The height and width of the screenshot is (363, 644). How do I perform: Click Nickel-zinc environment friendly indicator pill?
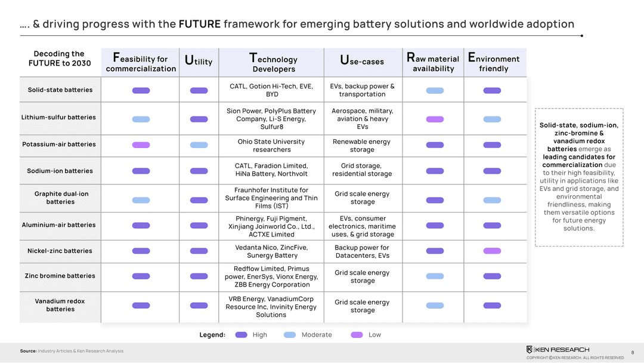493,251
